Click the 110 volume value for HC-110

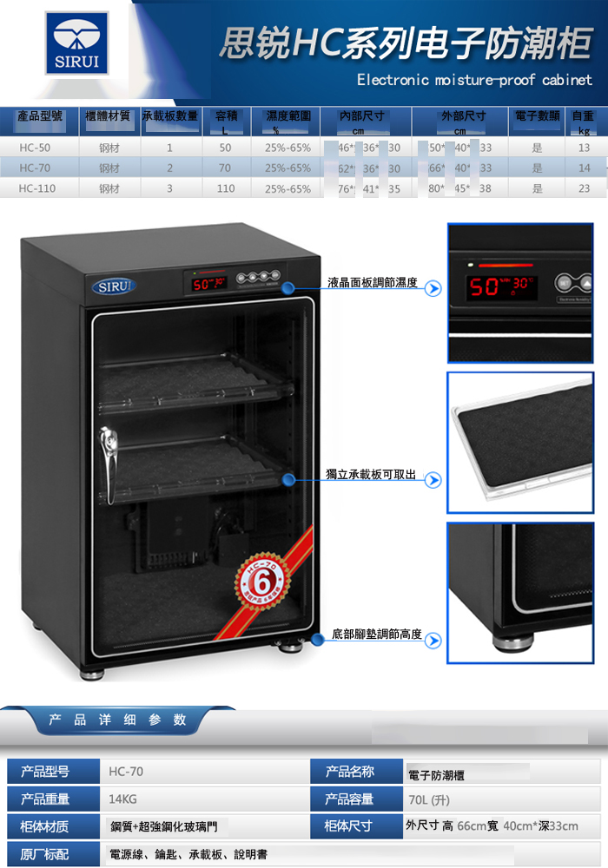coord(226,188)
